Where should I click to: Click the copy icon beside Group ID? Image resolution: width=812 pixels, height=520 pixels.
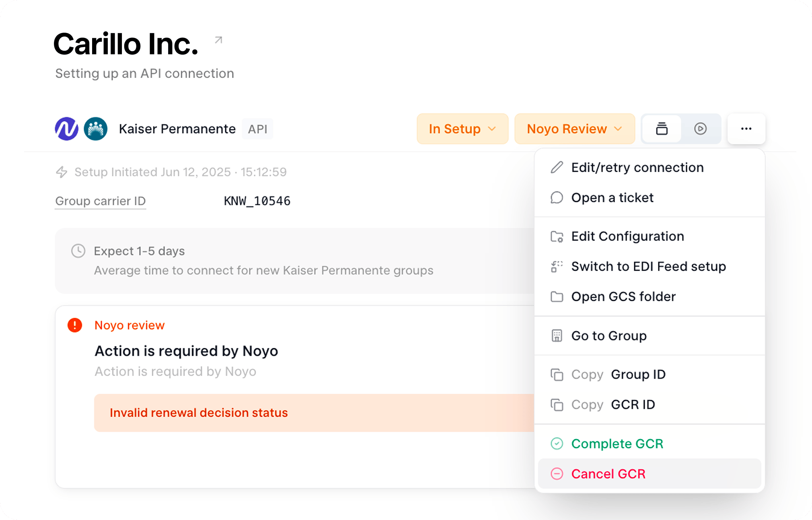[x=557, y=374]
